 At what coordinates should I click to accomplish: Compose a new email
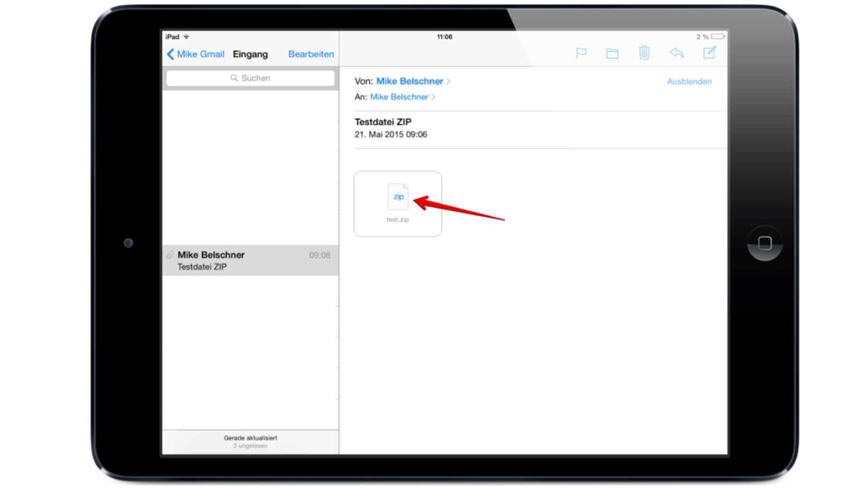click(709, 53)
